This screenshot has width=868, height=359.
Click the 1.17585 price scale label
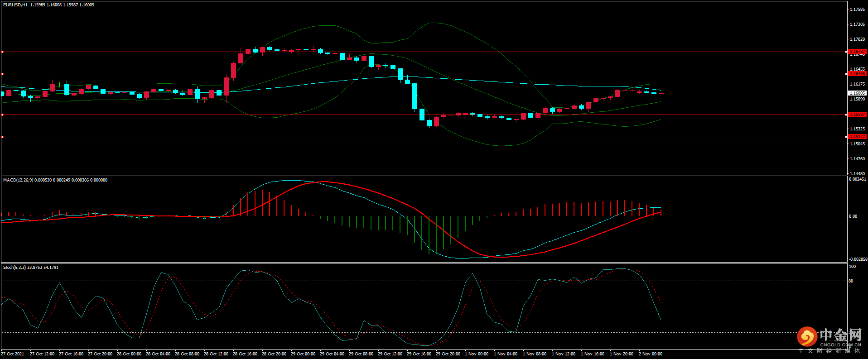[857, 10]
